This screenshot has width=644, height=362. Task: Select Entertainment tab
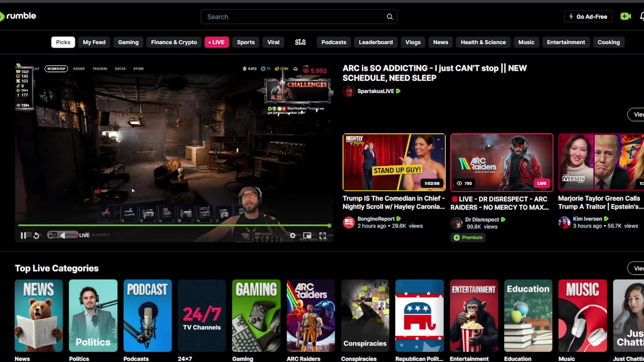(566, 42)
